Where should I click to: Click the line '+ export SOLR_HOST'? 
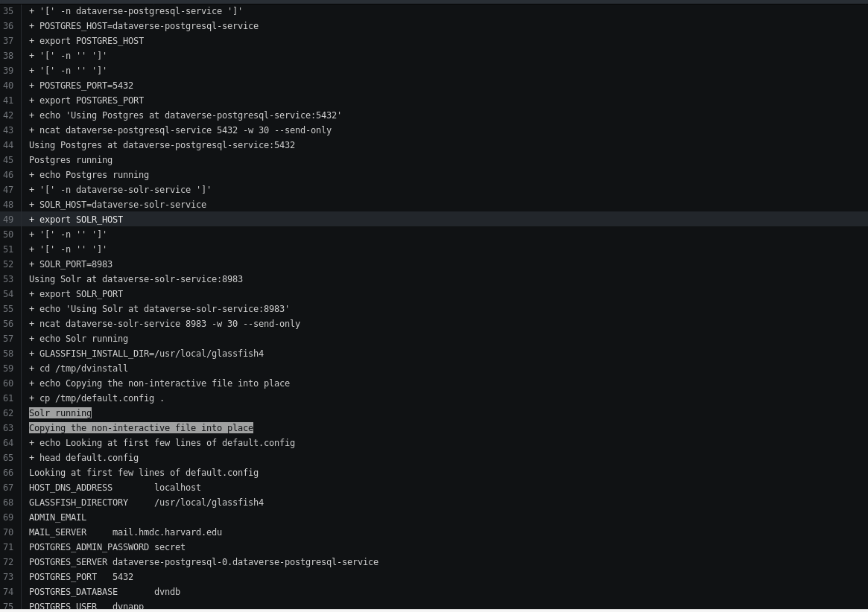pos(76,220)
